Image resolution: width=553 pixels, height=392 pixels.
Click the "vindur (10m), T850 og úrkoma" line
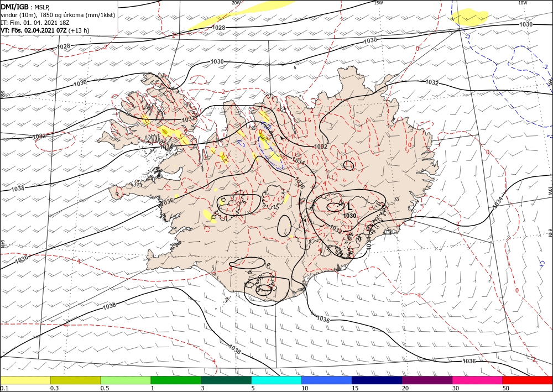point(58,15)
